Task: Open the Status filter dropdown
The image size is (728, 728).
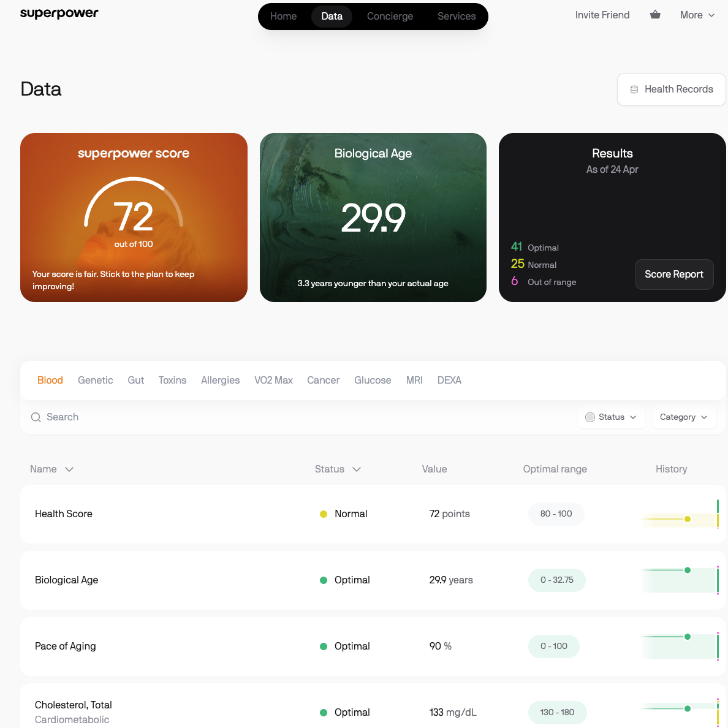Action: (611, 417)
